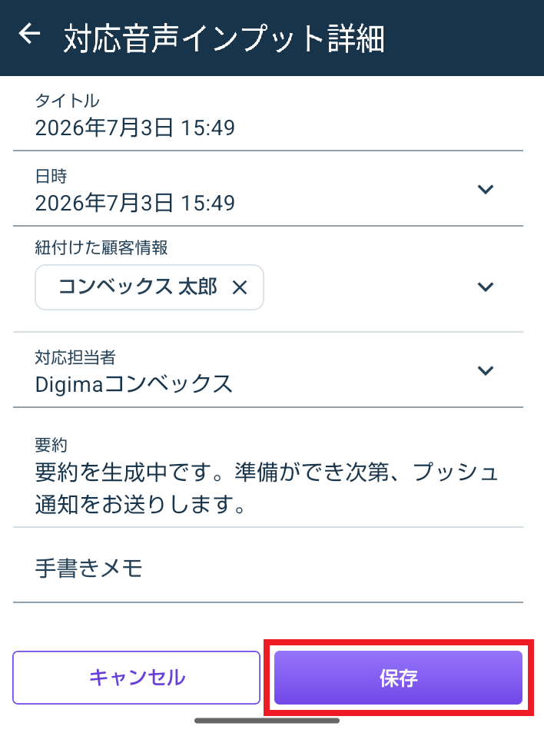The width and height of the screenshot is (544, 756).
Task: Expand the 日時 date-time dropdown
Action: [x=485, y=190]
